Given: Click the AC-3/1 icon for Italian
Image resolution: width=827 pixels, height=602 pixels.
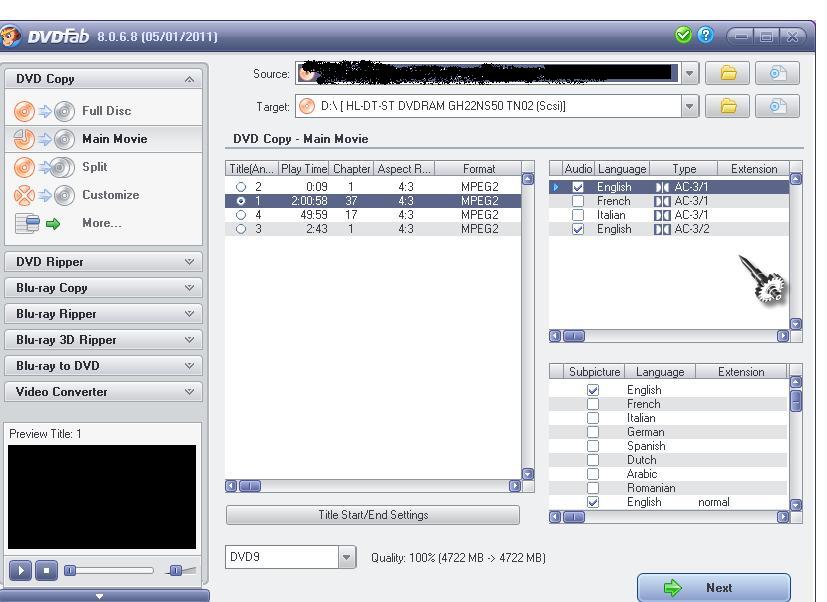Looking at the screenshot, I should pyautogui.click(x=662, y=215).
